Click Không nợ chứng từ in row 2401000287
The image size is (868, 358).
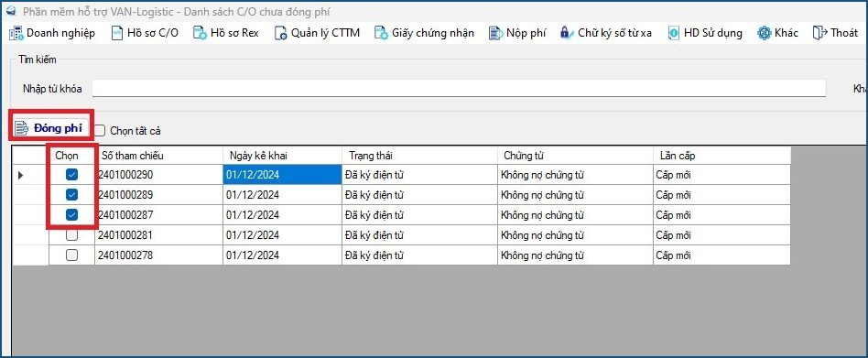click(543, 214)
